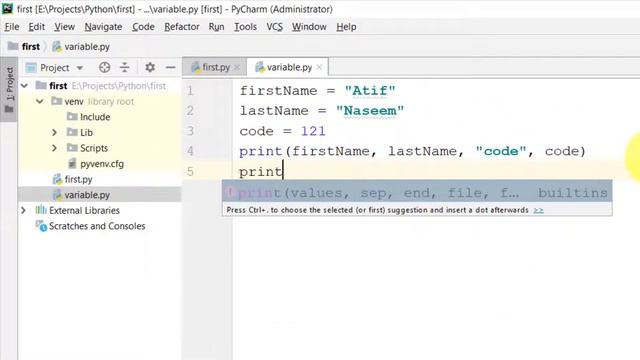The image size is (640, 360).
Task: Click the Include folder icon
Action: coord(72,117)
